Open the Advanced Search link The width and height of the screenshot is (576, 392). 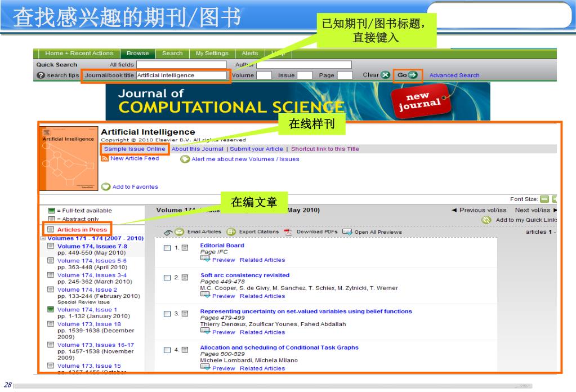click(x=454, y=75)
